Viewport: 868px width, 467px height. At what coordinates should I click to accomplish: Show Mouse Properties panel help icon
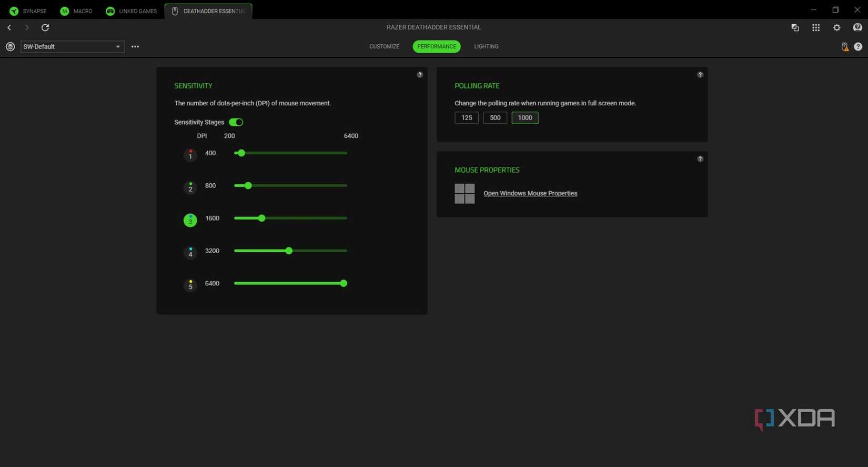point(700,159)
